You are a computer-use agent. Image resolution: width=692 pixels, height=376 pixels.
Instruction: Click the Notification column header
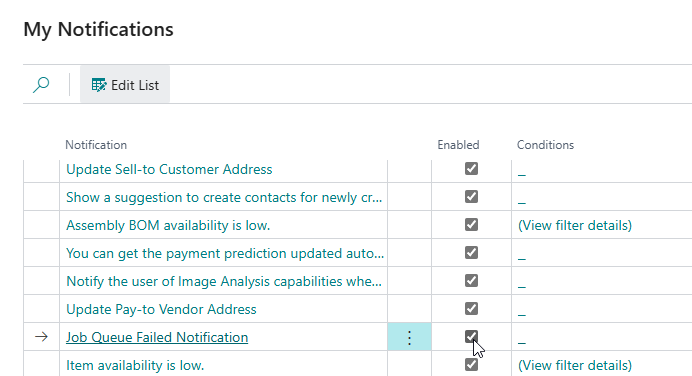pyautogui.click(x=96, y=145)
